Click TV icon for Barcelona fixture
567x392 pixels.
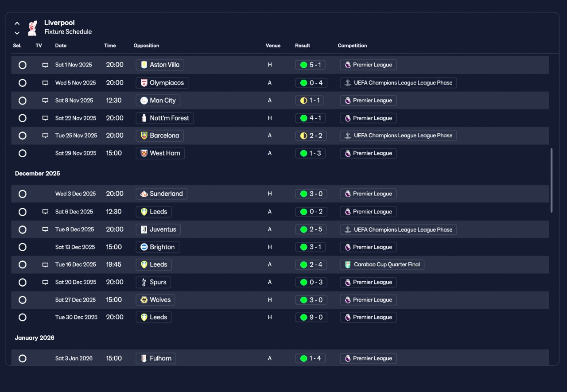(45, 136)
